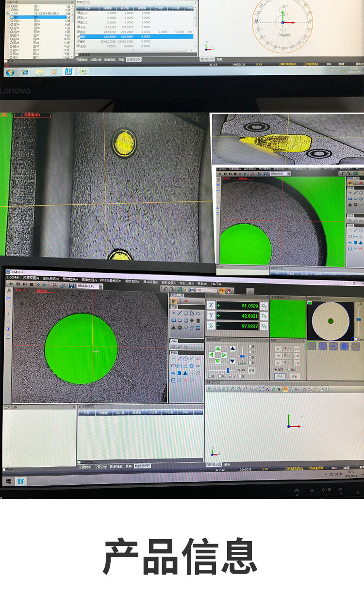The width and height of the screenshot is (364, 595).
Task: Click the green left arrow in motion control
Action: tap(212, 355)
